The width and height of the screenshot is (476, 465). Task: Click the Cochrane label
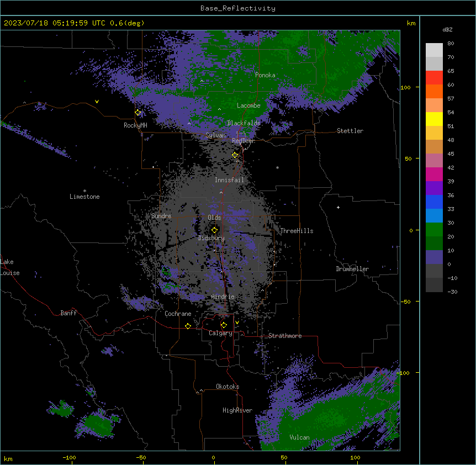178,314
